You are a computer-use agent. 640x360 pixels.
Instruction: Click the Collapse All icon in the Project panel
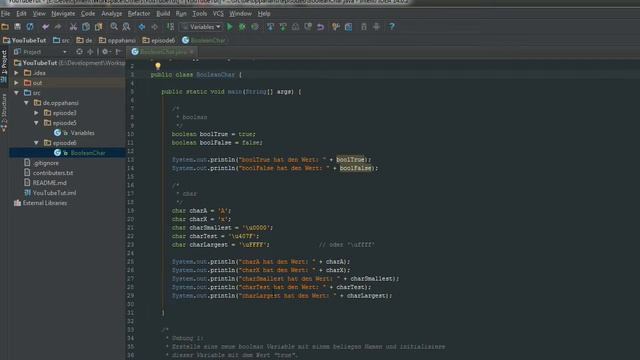(x=90, y=52)
